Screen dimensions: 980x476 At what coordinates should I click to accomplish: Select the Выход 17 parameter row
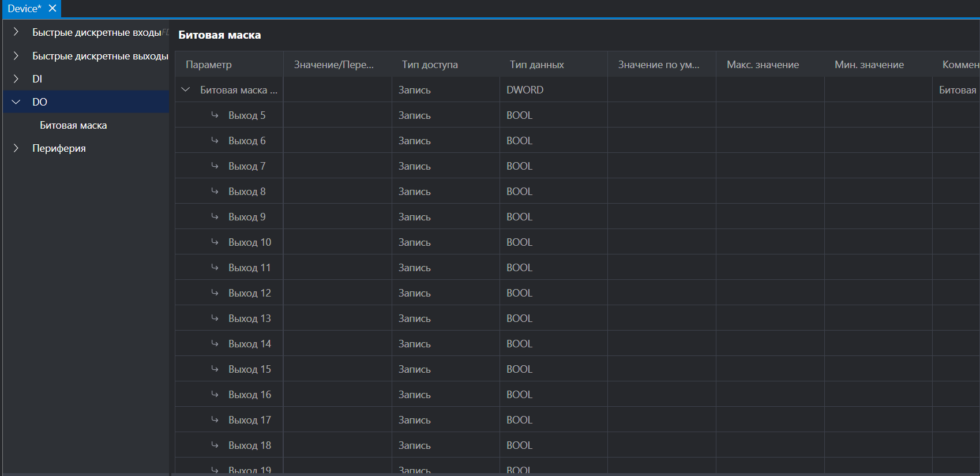[x=577, y=419]
